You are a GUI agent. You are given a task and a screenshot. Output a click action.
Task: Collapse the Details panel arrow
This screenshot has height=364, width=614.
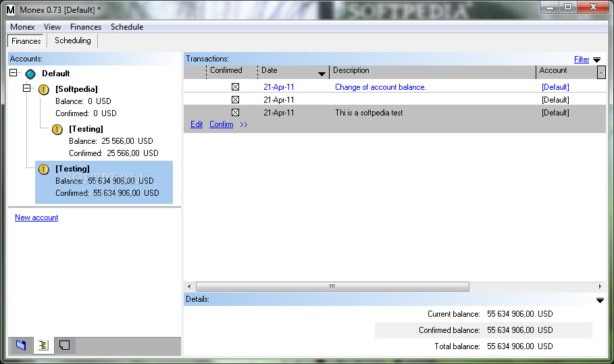click(x=600, y=301)
